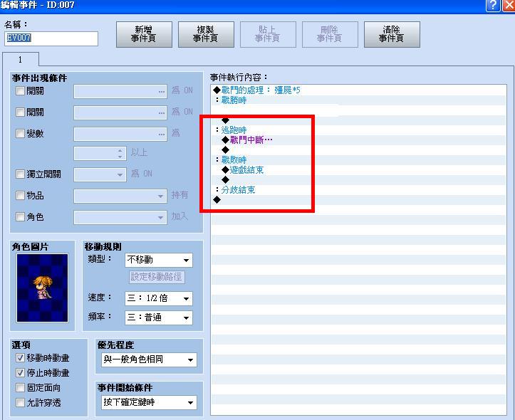Click the 清除事件頁 button
515x420 pixels.
coord(392,34)
